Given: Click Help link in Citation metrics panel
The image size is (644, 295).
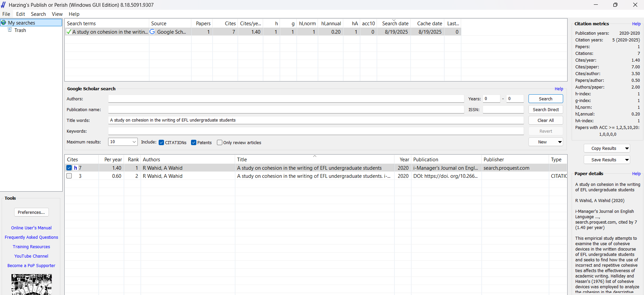Looking at the screenshot, I should (x=636, y=24).
